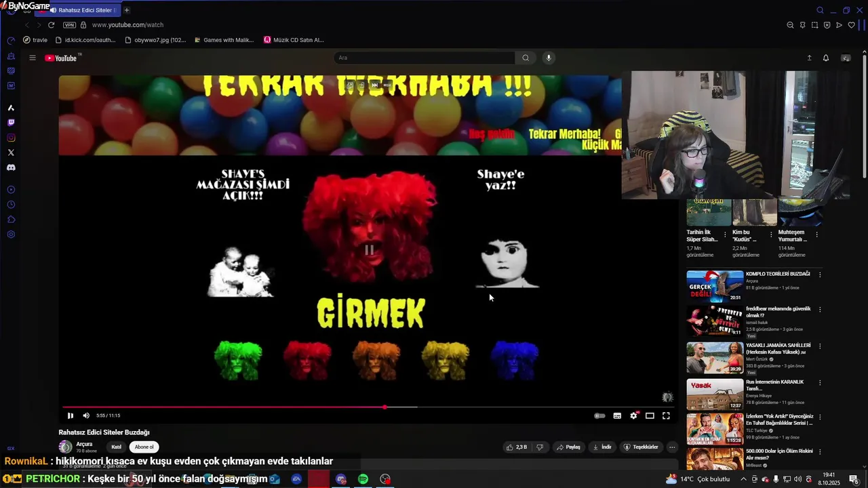Click search tabs icon in title bar
This screenshot has width=868, height=488.
tap(820, 10)
